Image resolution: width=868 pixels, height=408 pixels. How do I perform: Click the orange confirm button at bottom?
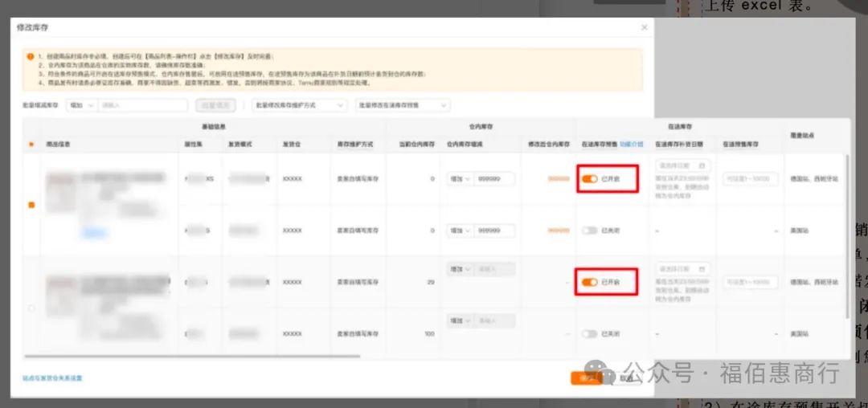(586, 378)
